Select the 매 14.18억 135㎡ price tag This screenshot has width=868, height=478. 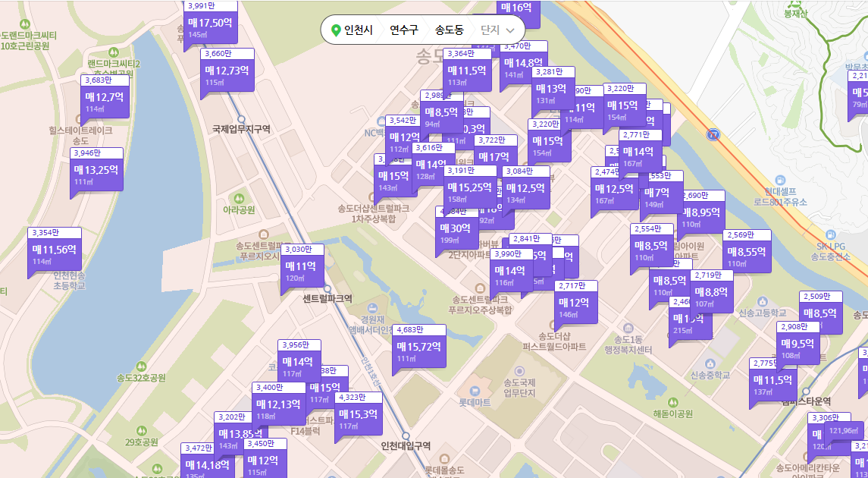[208, 461]
